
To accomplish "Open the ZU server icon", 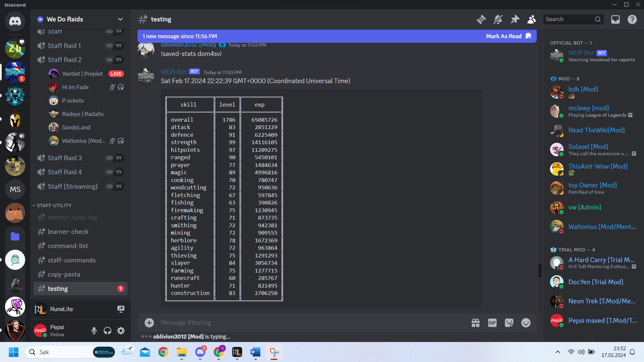I will click(15, 49).
